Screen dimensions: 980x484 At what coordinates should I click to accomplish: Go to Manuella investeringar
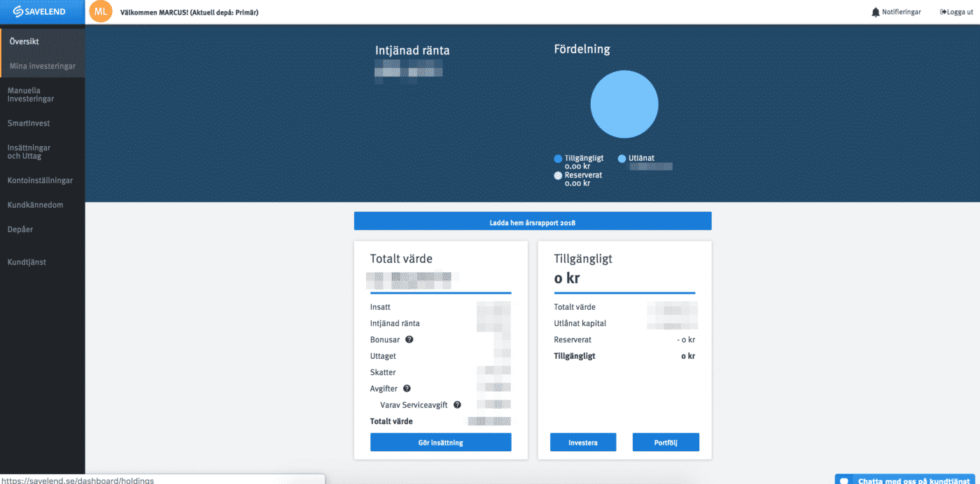[x=31, y=94]
